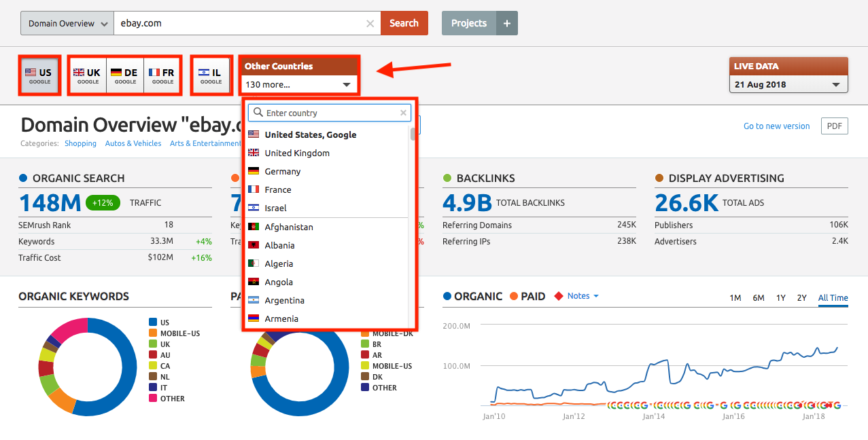Toggle the ORGANIC series in chart legend
The image size is (868, 440).
pyautogui.click(x=472, y=296)
